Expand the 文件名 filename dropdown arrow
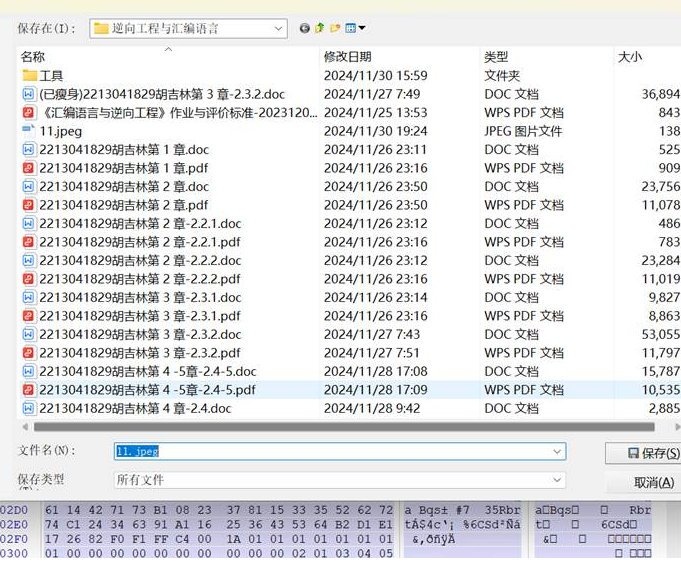The width and height of the screenshot is (681, 563). click(x=557, y=452)
